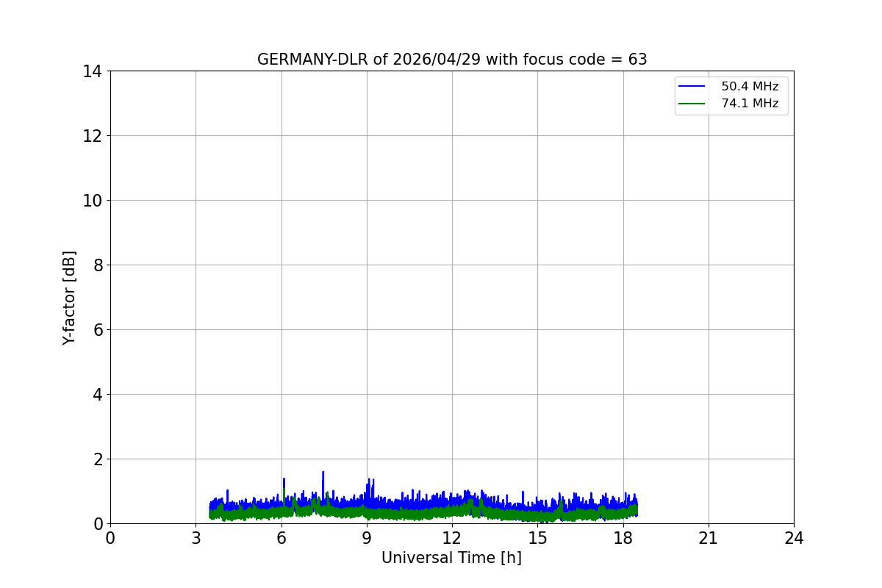Click y-axis tick label 14
This screenshot has height=588, width=882.
click(x=92, y=71)
